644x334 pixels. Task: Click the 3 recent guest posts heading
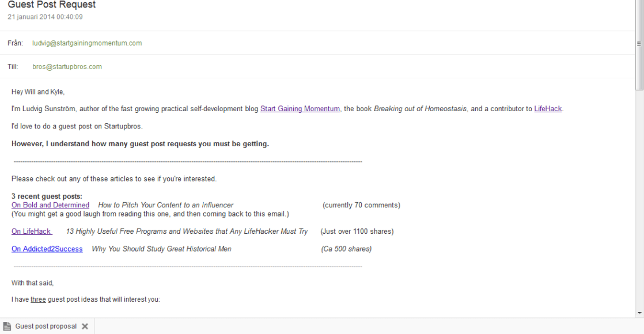point(47,196)
